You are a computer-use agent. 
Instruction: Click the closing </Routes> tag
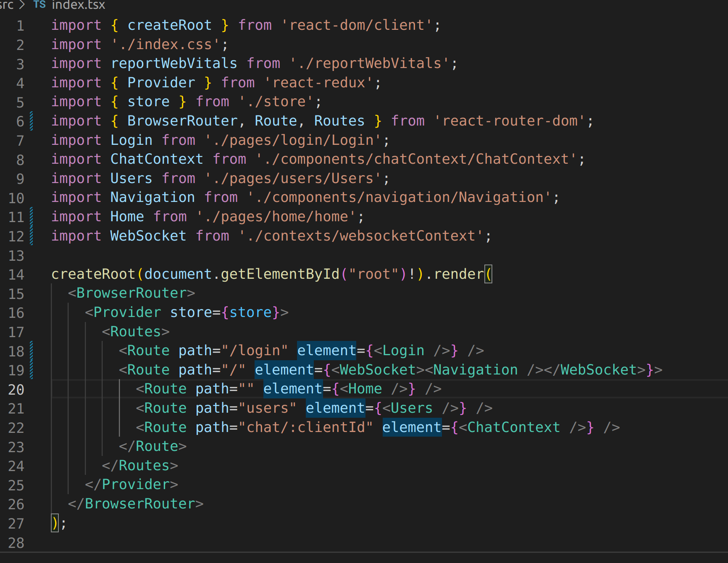pyautogui.click(x=140, y=466)
